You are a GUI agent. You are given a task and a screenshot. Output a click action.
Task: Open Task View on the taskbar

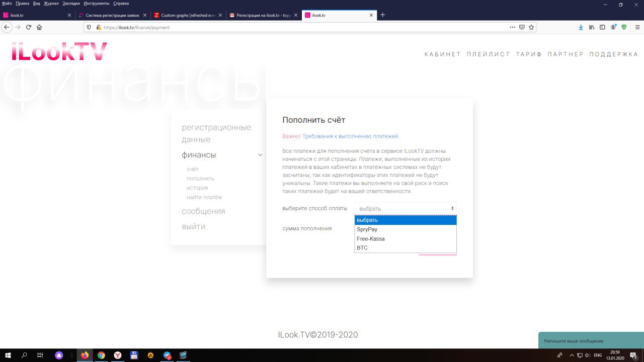[40, 355]
